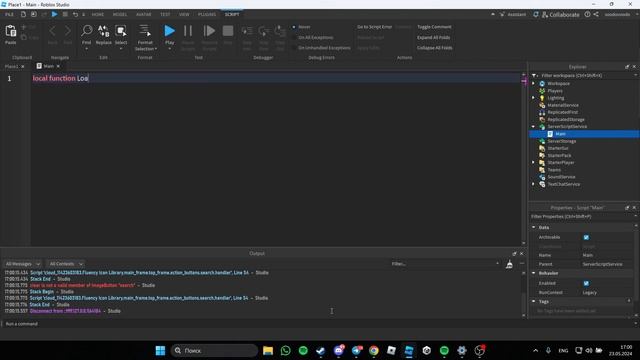Open WhatsApp icon on taskbar
The width and height of the screenshot is (640, 360).
pos(286,351)
